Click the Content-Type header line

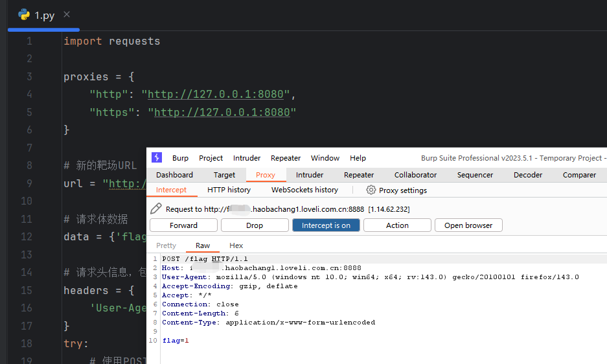tap(268, 322)
